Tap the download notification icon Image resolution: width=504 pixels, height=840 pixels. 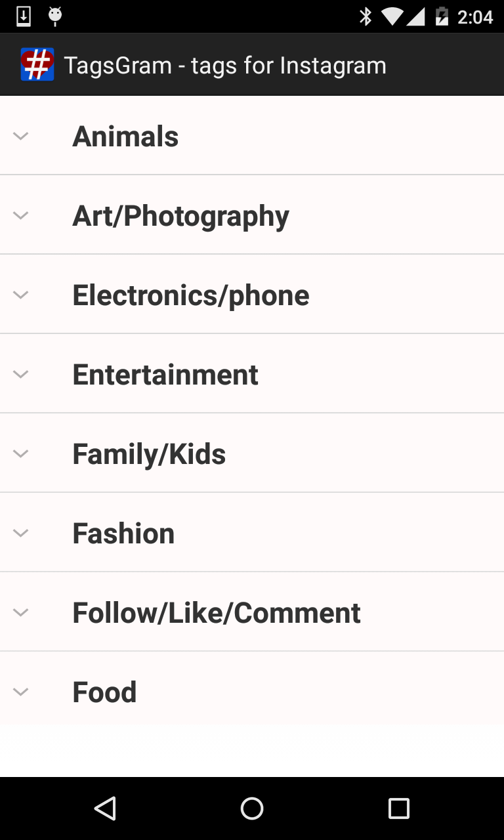24,16
